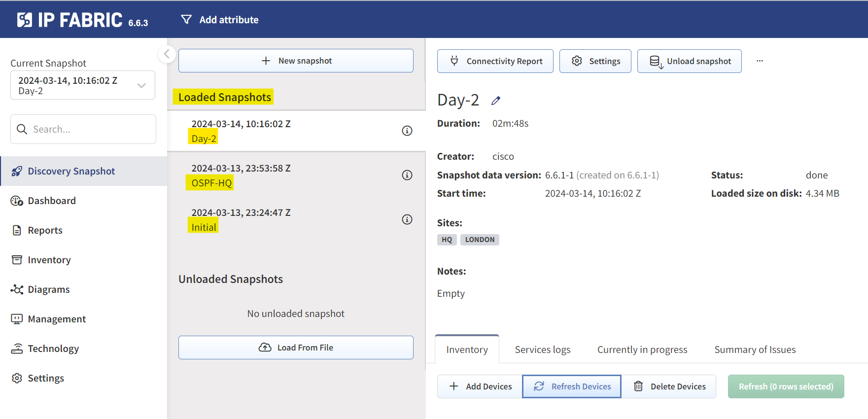Click the pencil icon to rename Day-2

(496, 101)
